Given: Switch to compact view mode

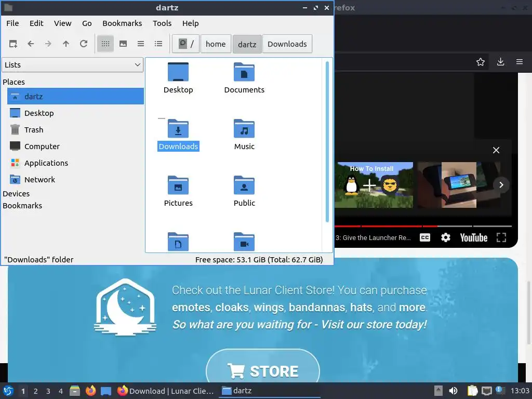Looking at the screenshot, I should pyautogui.click(x=141, y=44).
